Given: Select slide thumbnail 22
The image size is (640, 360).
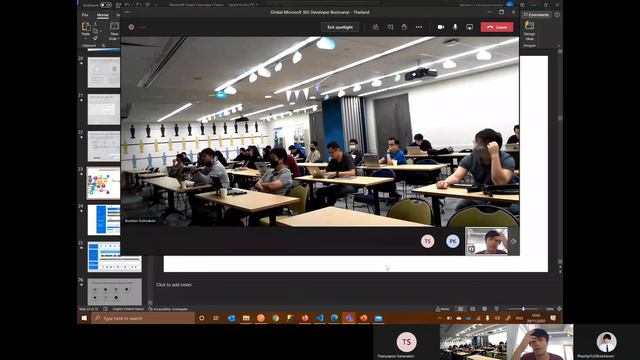Looking at the screenshot, I should point(104,146).
